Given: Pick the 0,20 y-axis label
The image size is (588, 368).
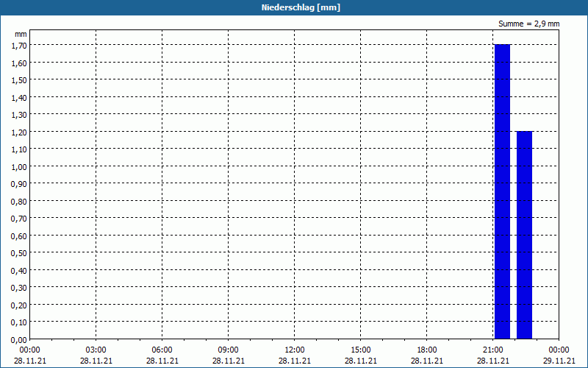Looking at the screenshot, I should coord(19,305).
